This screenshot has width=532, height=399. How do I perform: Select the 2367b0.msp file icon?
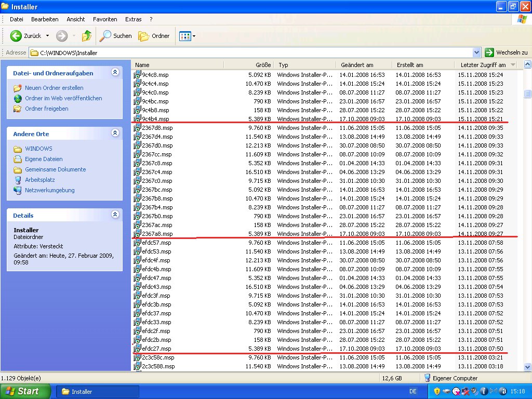tap(137, 216)
